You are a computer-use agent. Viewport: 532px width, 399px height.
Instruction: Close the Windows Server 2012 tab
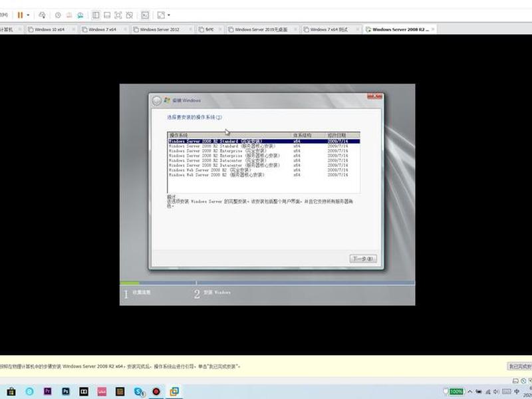[x=191, y=29]
